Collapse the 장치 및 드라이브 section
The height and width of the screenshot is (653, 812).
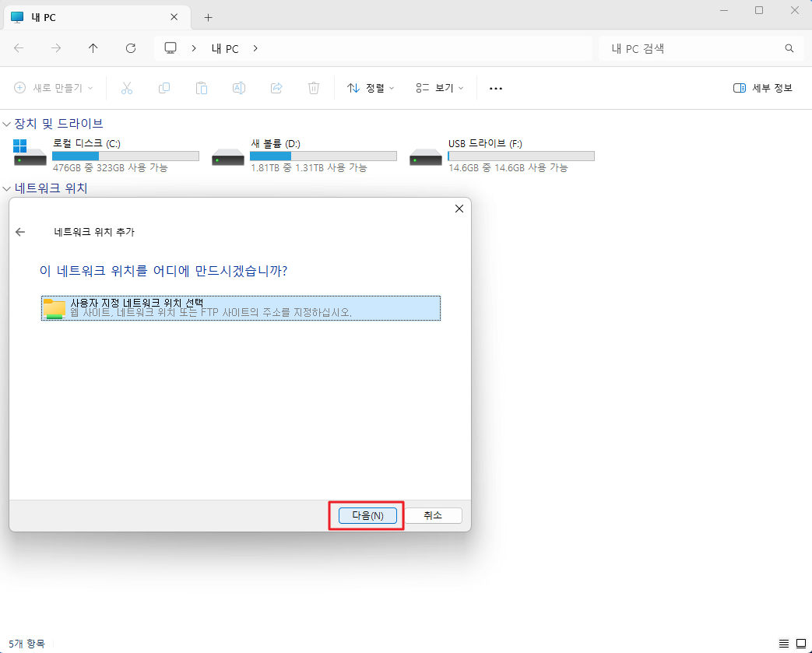[6, 123]
